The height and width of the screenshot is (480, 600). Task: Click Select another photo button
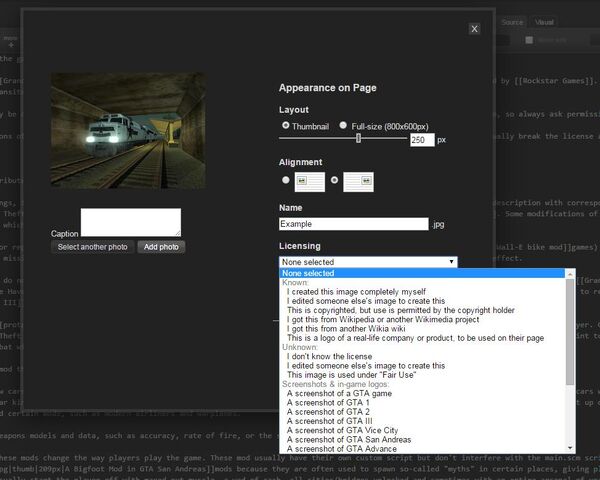pos(93,247)
